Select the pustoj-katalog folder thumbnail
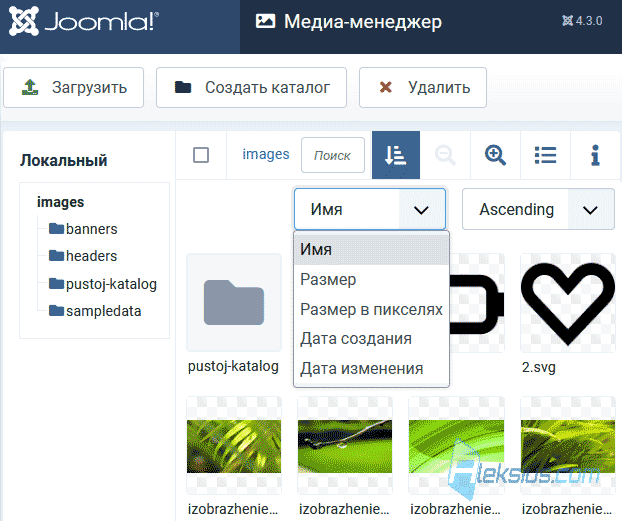Screen dimensions: 622x521 click(x=234, y=303)
